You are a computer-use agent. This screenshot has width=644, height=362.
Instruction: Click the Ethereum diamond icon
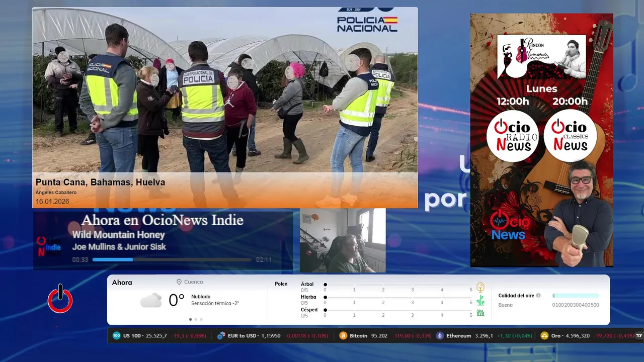tap(440, 335)
